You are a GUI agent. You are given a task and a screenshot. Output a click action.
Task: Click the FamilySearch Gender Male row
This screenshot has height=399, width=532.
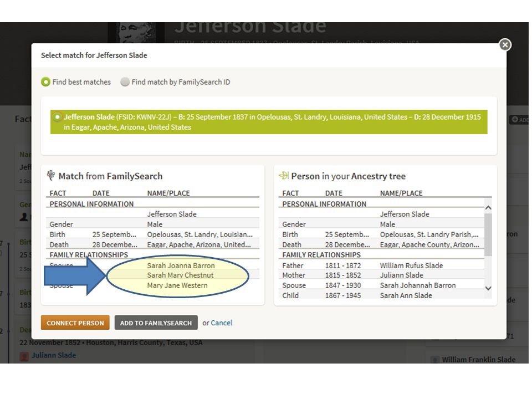coord(153,224)
